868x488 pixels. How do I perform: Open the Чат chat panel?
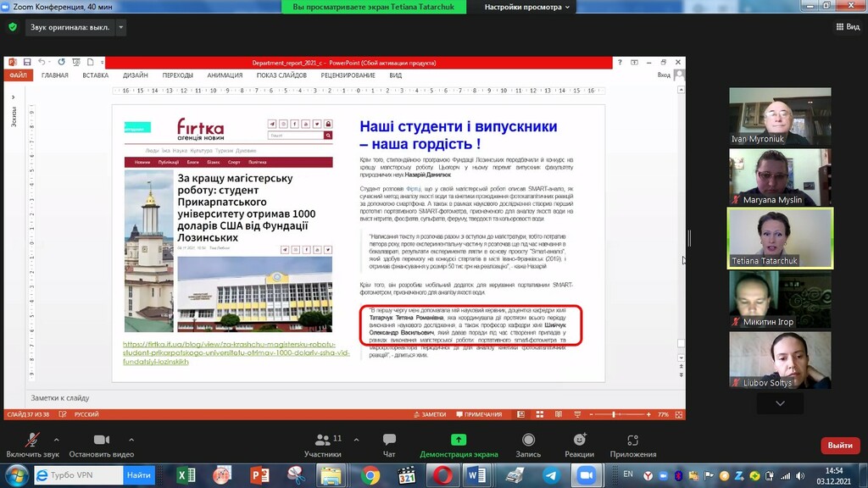pos(389,446)
